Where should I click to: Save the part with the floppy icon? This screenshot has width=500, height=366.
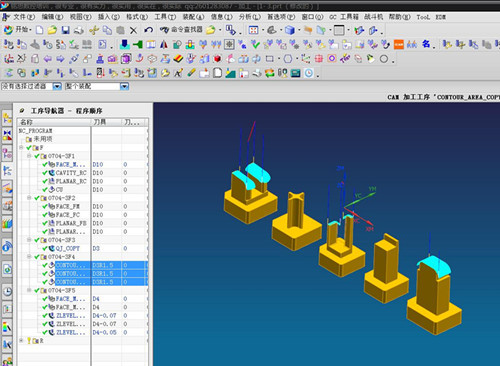click(65, 30)
